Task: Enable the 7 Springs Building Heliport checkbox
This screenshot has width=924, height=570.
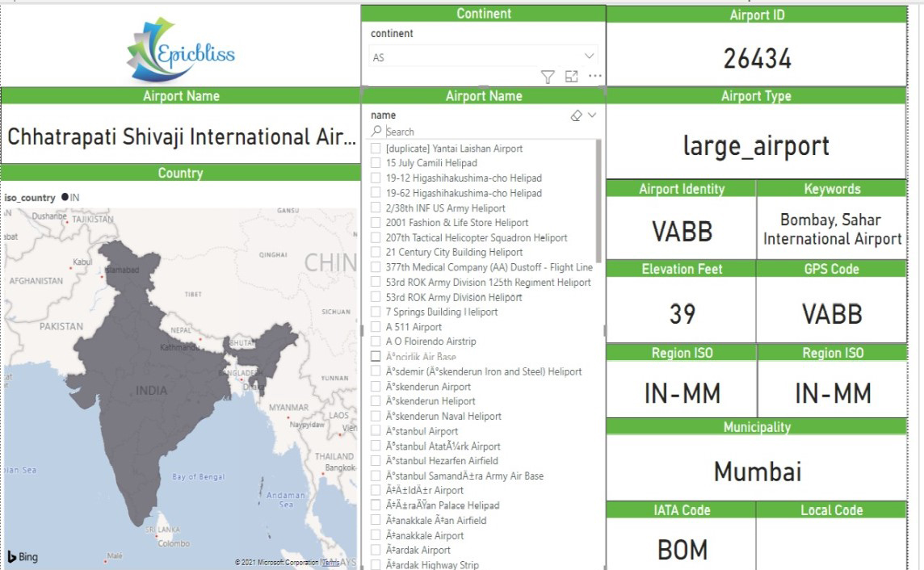Action: (376, 312)
